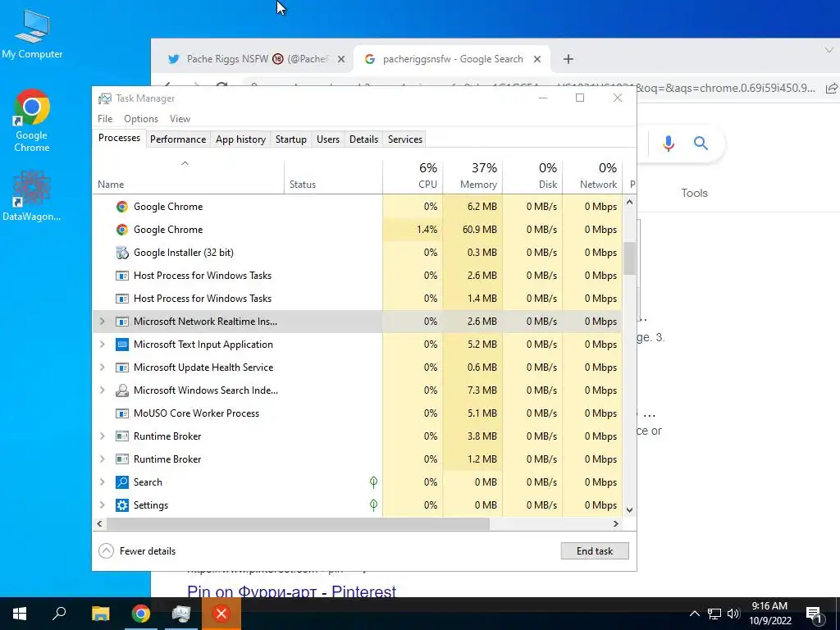Click the End task button

point(595,550)
